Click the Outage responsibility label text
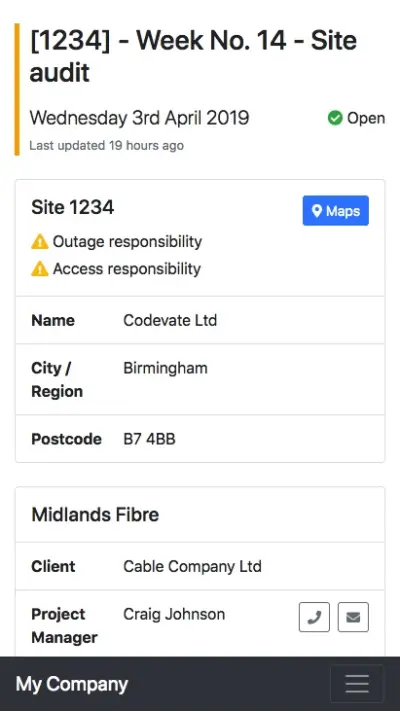Viewport: 400px width, 711px height. 127,242
